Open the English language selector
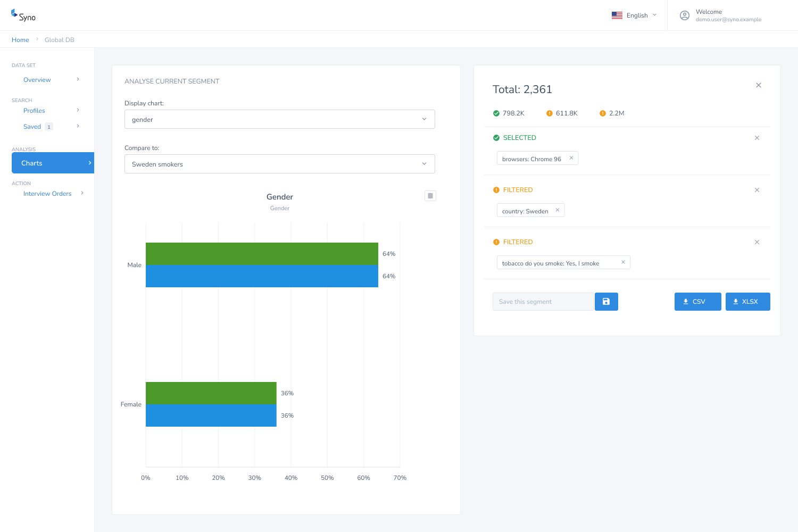Image resolution: width=798 pixels, height=532 pixels. pos(634,15)
